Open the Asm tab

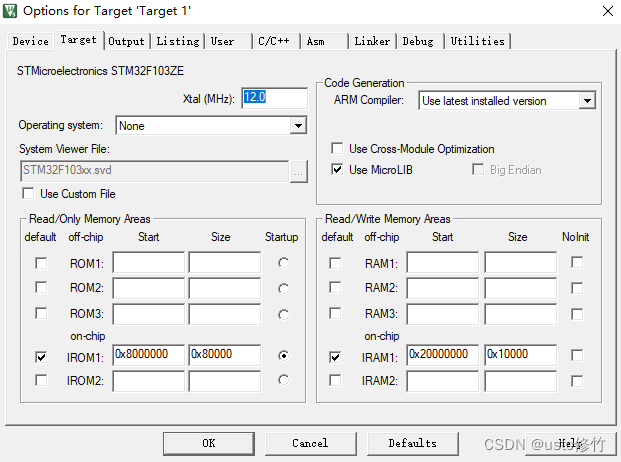coord(324,41)
